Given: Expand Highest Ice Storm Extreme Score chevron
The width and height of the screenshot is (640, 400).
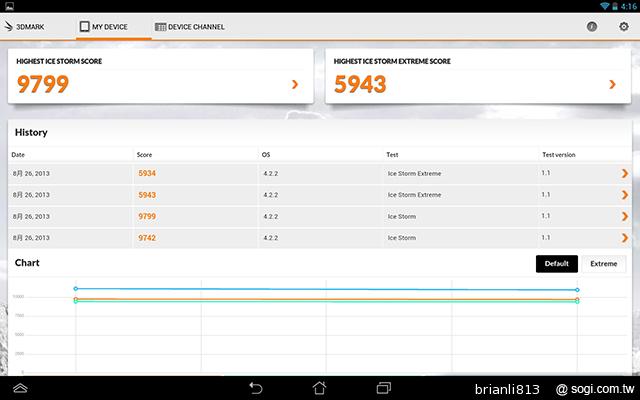Looking at the screenshot, I should pos(612,84).
